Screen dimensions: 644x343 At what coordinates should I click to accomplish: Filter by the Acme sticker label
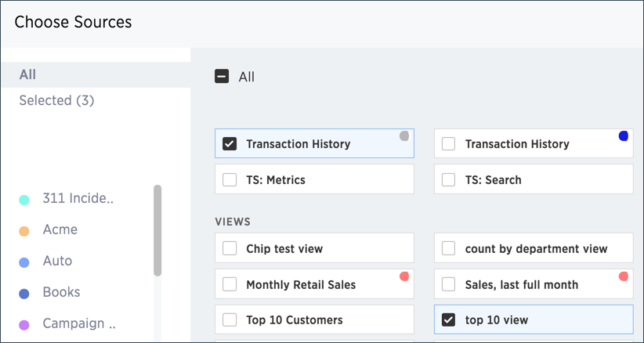coord(60,230)
